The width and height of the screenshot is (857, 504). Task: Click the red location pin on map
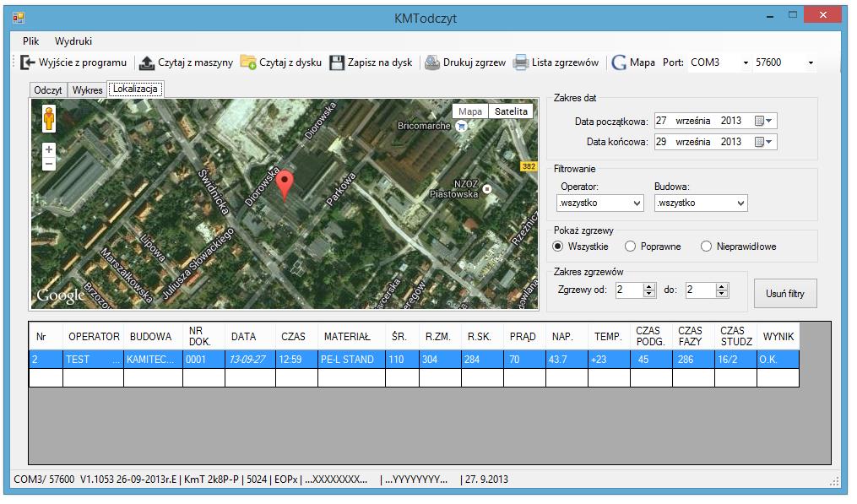click(285, 185)
